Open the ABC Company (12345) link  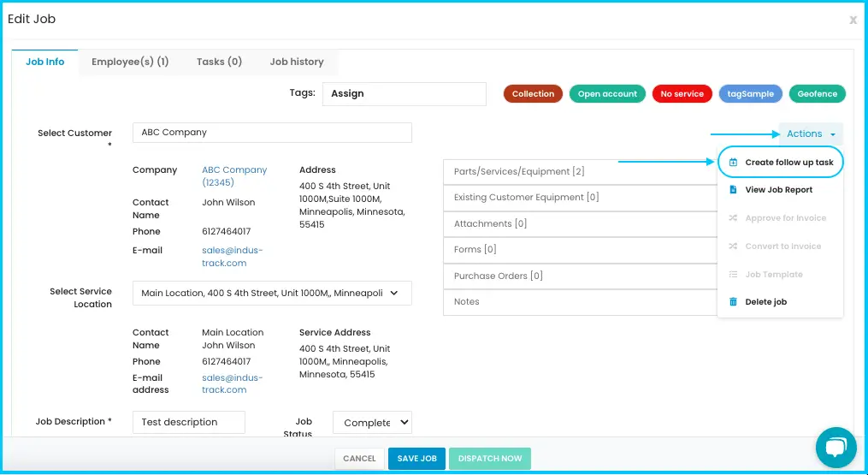(234, 176)
